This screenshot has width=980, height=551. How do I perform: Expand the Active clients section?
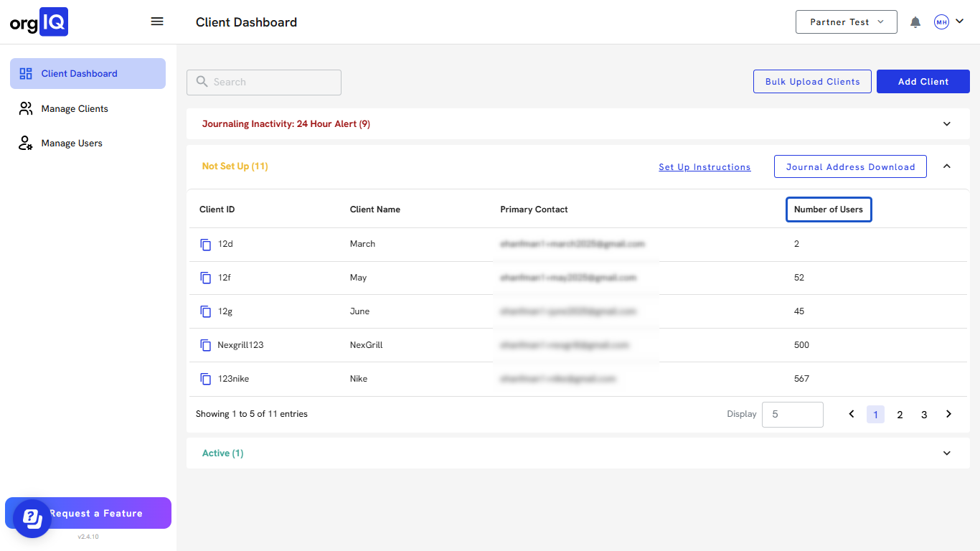946,453
